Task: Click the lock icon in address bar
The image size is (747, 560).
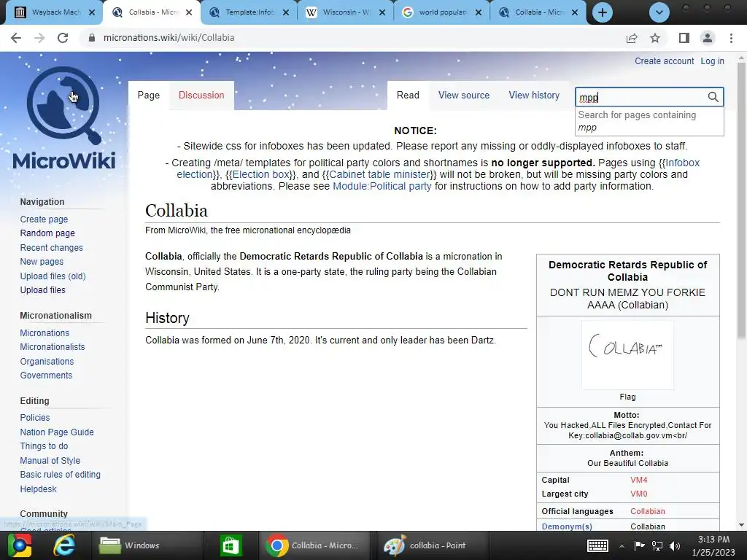Action: 92,38
